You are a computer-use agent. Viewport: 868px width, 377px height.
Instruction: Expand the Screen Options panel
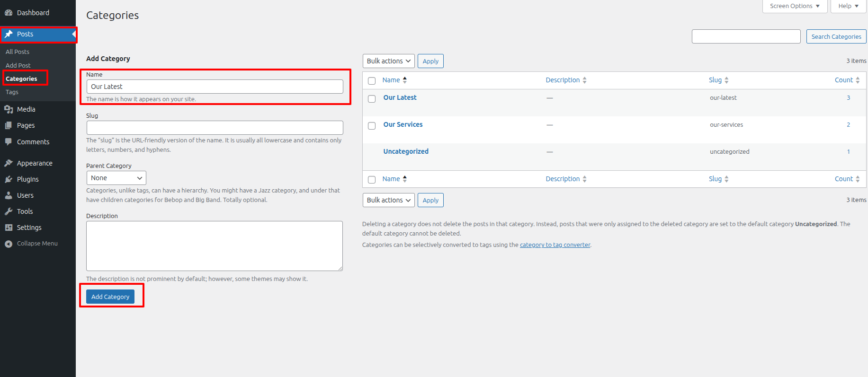pos(795,6)
